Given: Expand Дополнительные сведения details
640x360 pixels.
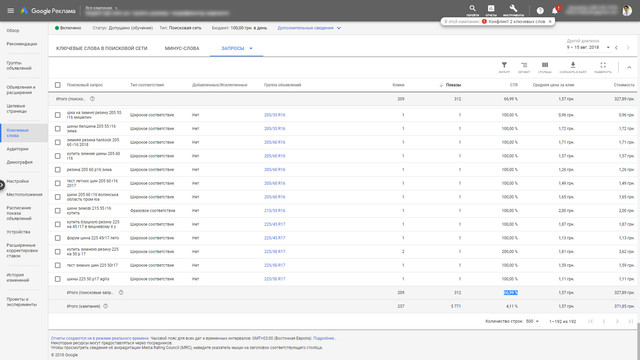Looking at the screenshot, I should [309, 28].
